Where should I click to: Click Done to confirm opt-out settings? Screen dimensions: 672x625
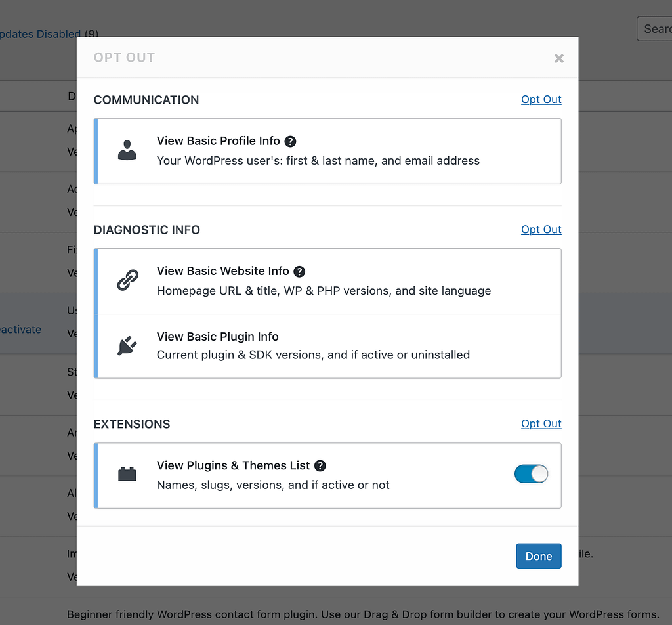(x=538, y=555)
